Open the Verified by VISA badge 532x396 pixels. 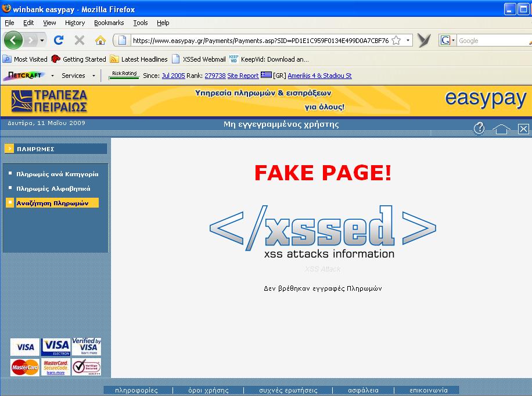(86, 347)
